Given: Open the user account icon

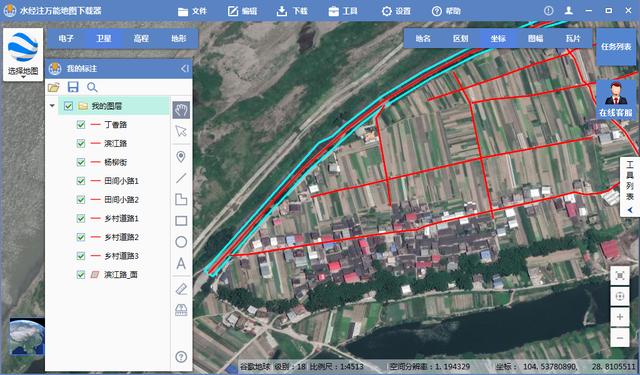Looking at the screenshot, I should 569,11.
